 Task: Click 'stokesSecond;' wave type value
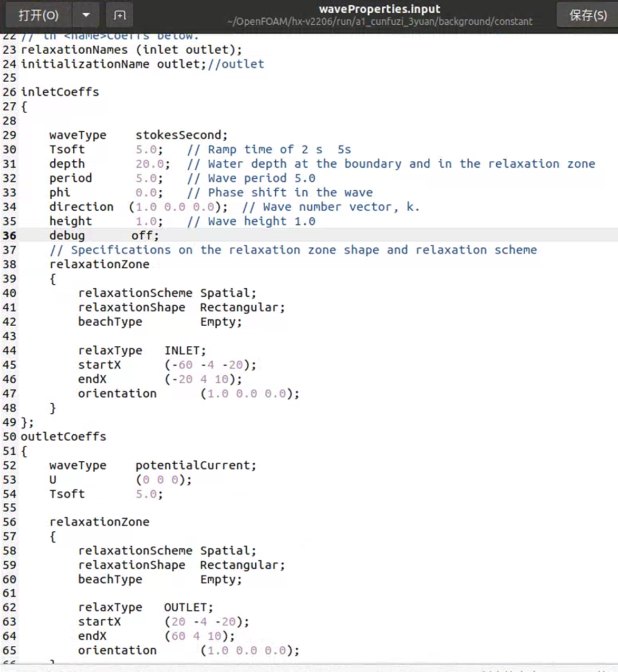[182, 135]
